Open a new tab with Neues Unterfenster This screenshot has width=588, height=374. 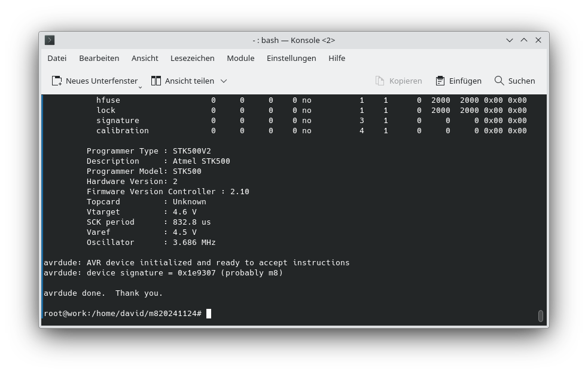click(x=96, y=81)
